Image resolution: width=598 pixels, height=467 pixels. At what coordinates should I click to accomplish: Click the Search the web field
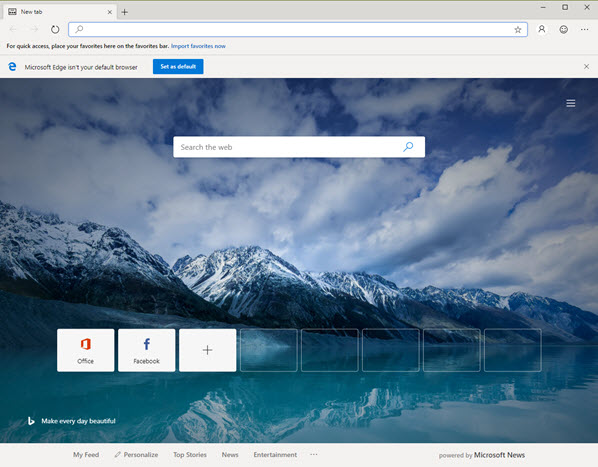(x=299, y=147)
